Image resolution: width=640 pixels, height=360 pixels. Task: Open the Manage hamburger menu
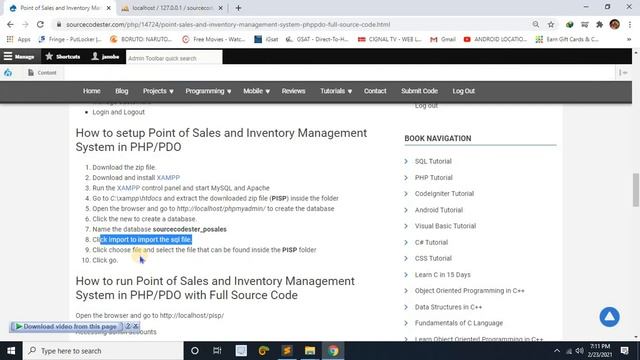19,56
